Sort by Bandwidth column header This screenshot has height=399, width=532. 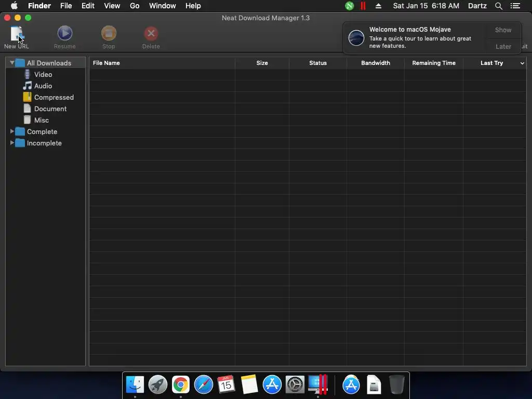[x=376, y=63]
